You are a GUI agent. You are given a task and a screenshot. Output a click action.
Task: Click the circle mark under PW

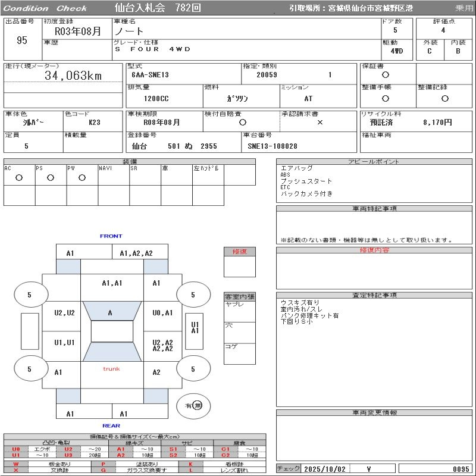82,177
